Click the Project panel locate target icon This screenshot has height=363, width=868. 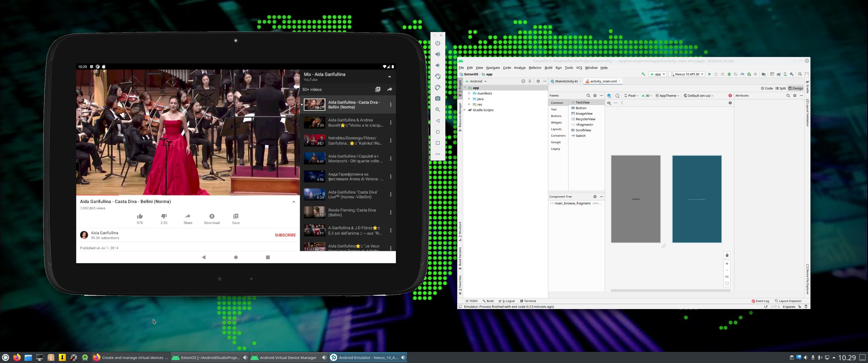click(x=523, y=81)
